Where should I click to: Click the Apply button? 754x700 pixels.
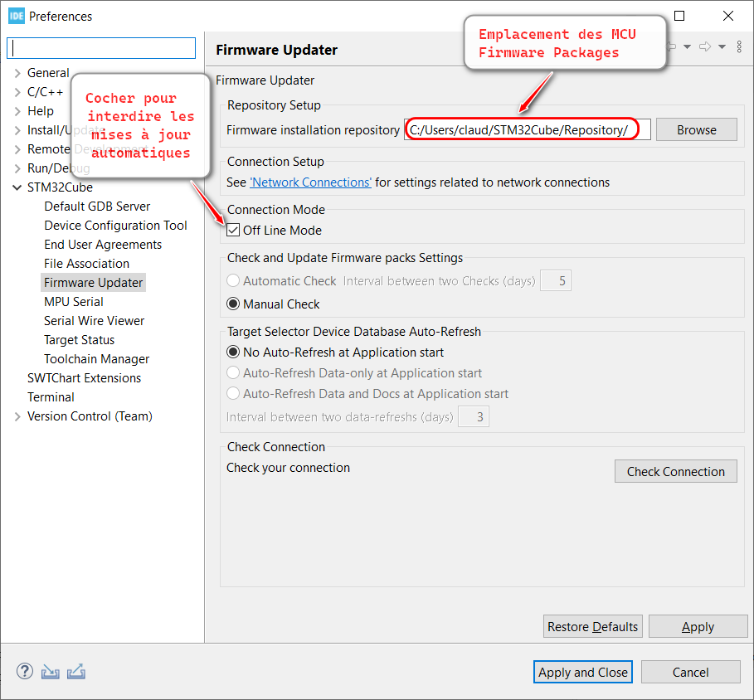(698, 626)
